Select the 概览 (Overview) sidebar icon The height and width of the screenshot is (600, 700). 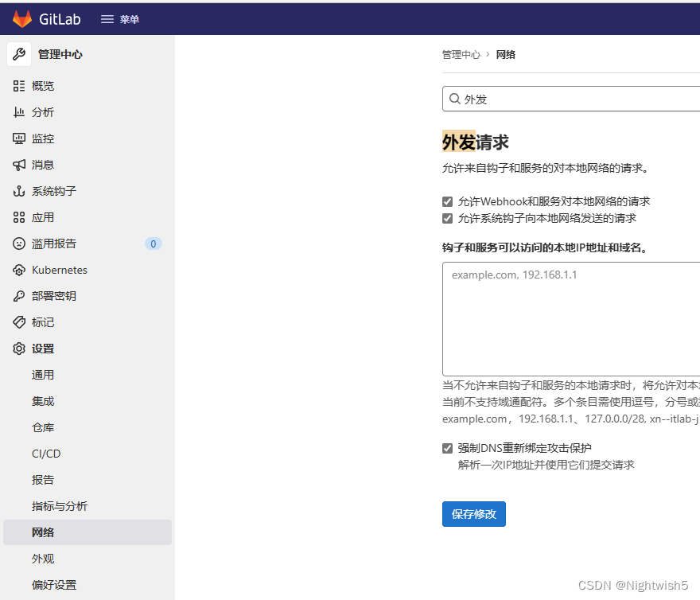click(x=18, y=85)
